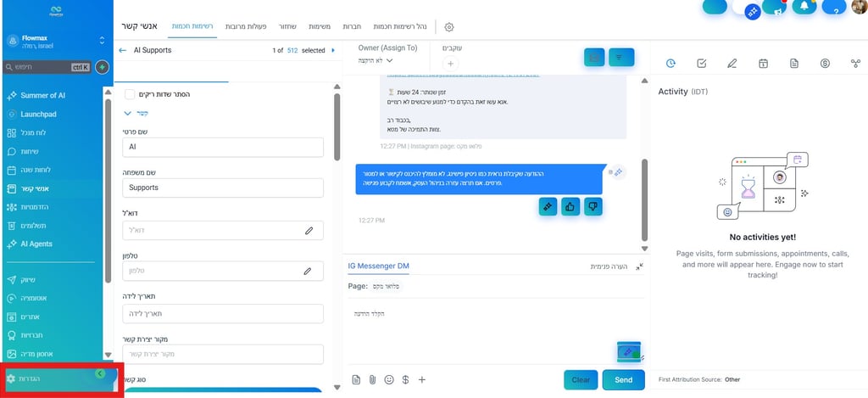Click the lightning quick-actions button beside search
The height and width of the screenshot is (398, 868).
point(103,68)
